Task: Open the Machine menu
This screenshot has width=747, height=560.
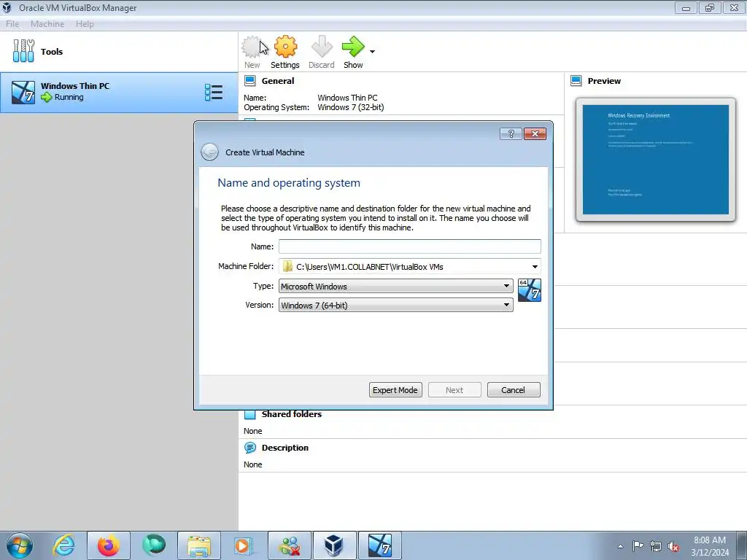Action: tap(47, 24)
